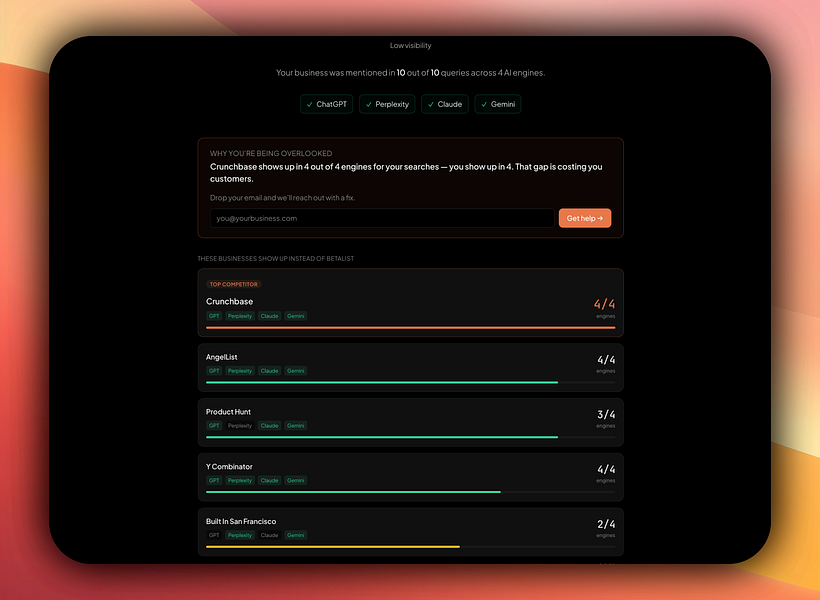Click the Gemini tag under AngelList
Screen dimensions: 820x600
295,371
